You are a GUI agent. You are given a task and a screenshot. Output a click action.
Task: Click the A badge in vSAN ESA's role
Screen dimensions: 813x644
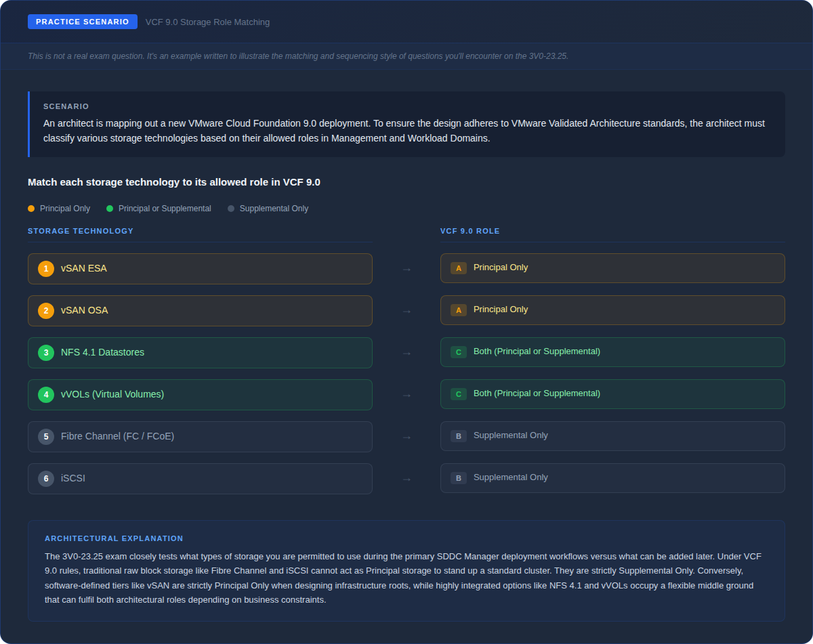(459, 268)
